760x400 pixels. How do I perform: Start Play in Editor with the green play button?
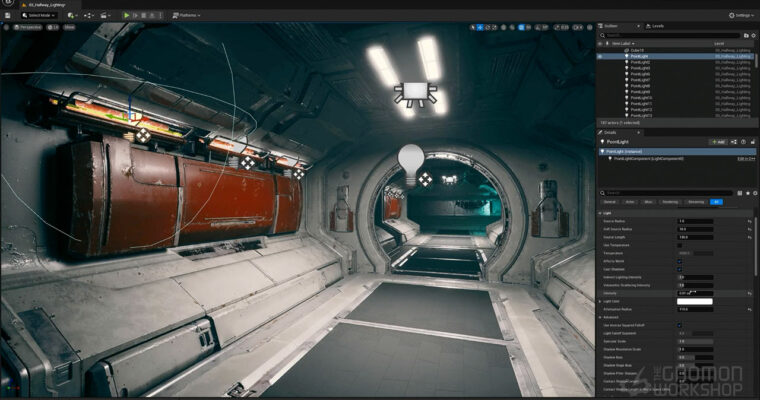(x=127, y=16)
